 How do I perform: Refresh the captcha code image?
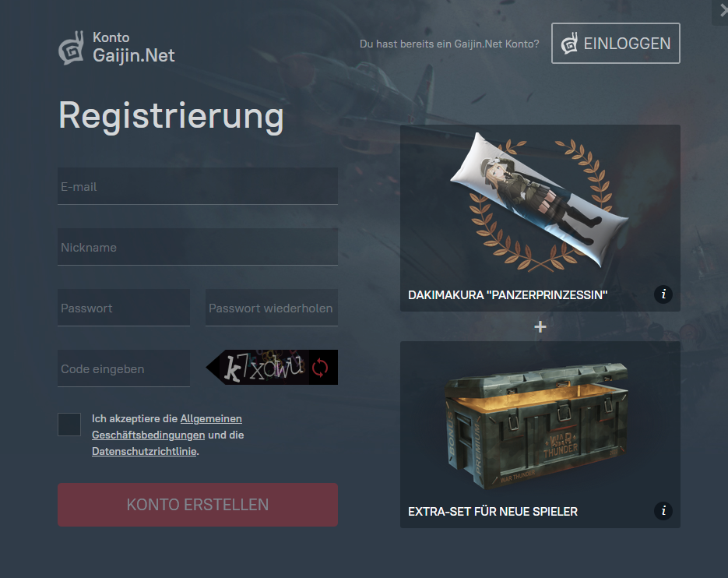(320, 368)
